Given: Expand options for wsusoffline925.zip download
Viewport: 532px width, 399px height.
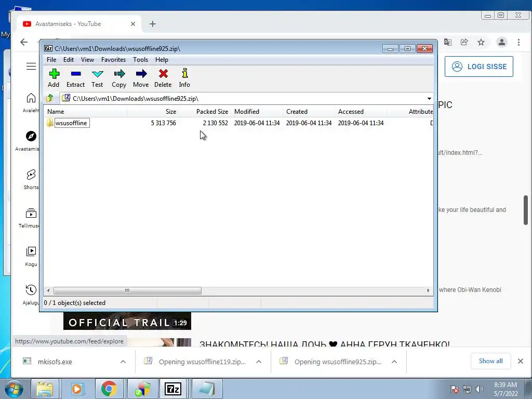Looking at the screenshot, I should 394,362.
